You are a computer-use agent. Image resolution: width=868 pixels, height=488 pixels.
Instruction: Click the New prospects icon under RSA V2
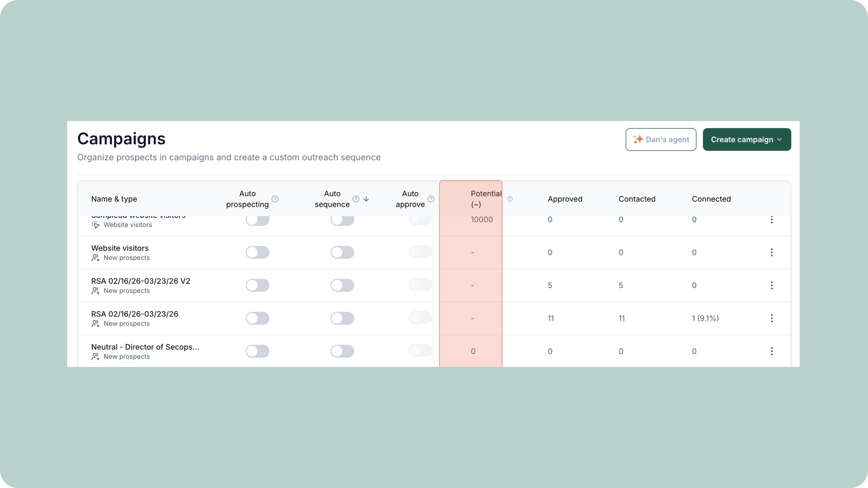(x=95, y=291)
